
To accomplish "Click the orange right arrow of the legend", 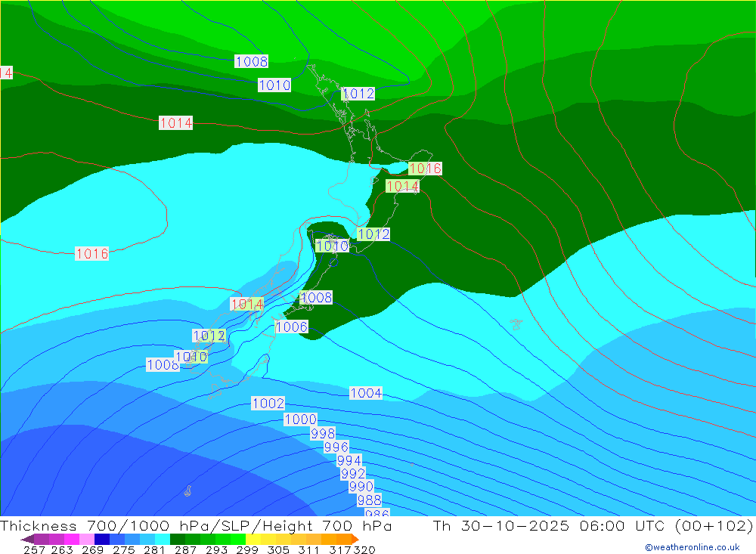I will point(355,539).
